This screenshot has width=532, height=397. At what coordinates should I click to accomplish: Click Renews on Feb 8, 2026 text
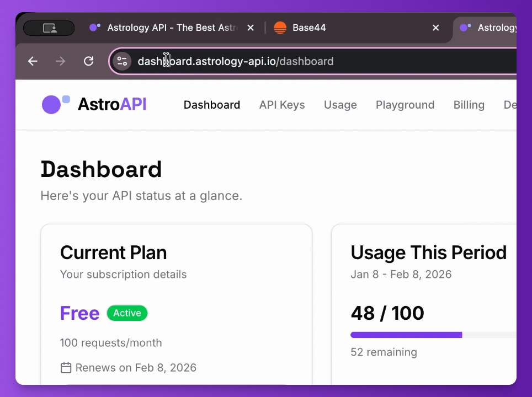point(136,368)
